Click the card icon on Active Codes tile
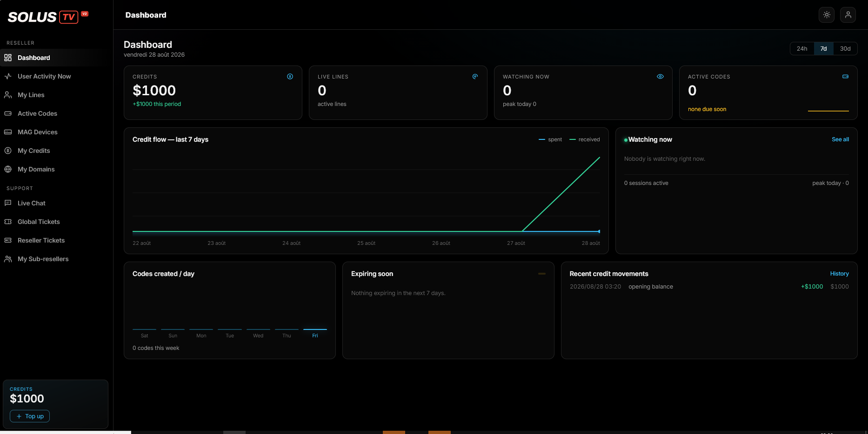The image size is (868, 434). [845, 77]
